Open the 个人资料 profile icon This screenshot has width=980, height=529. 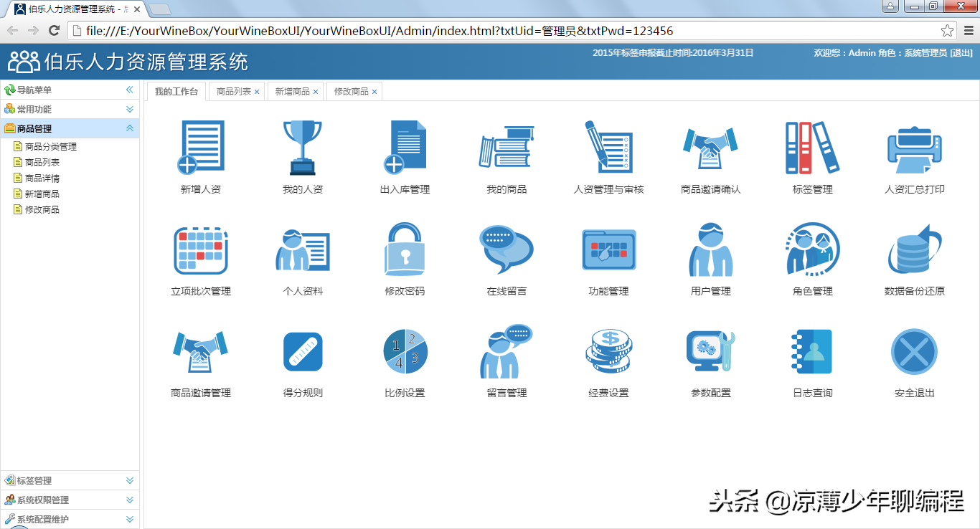pyautogui.click(x=303, y=249)
